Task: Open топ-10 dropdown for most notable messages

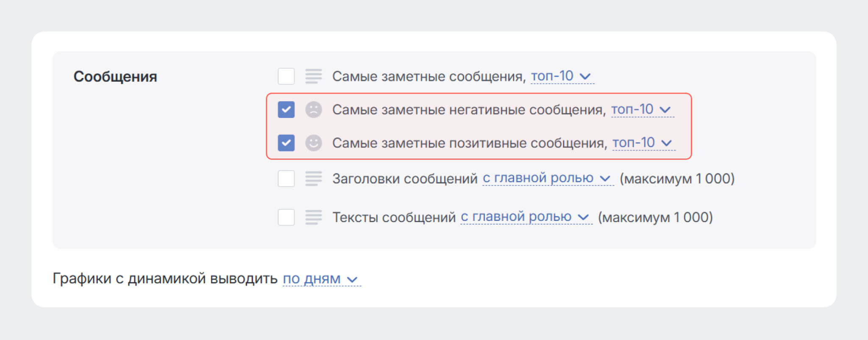Action: (x=561, y=76)
